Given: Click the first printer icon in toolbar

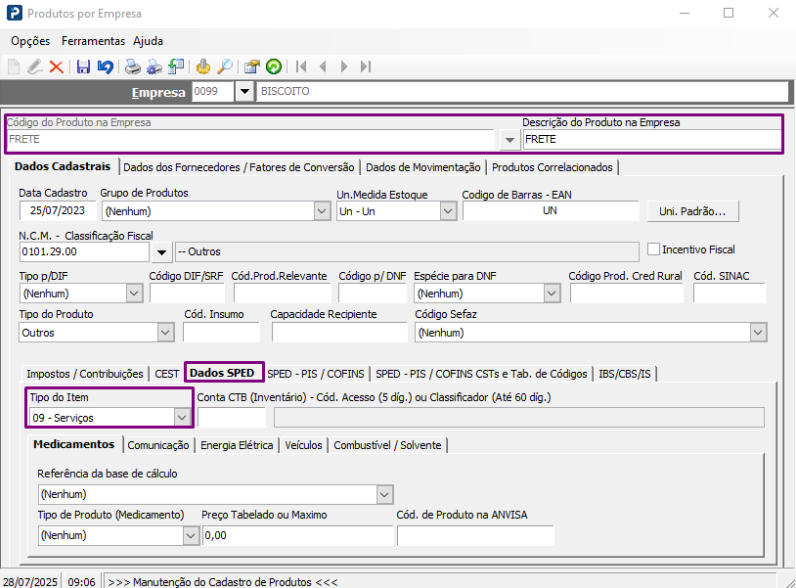Looking at the screenshot, I should [132, 67].
